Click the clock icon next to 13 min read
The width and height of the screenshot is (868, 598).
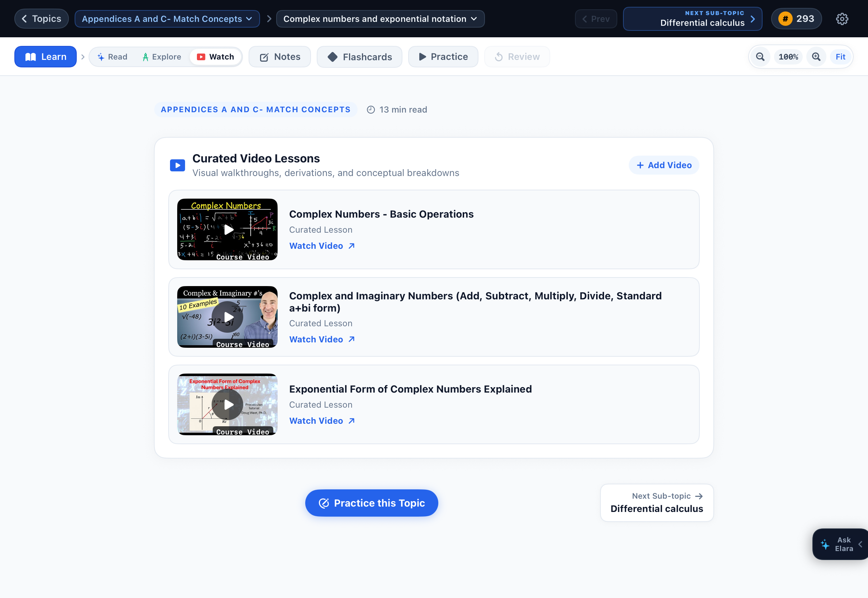pyautogui.click(x=371, y=110)
